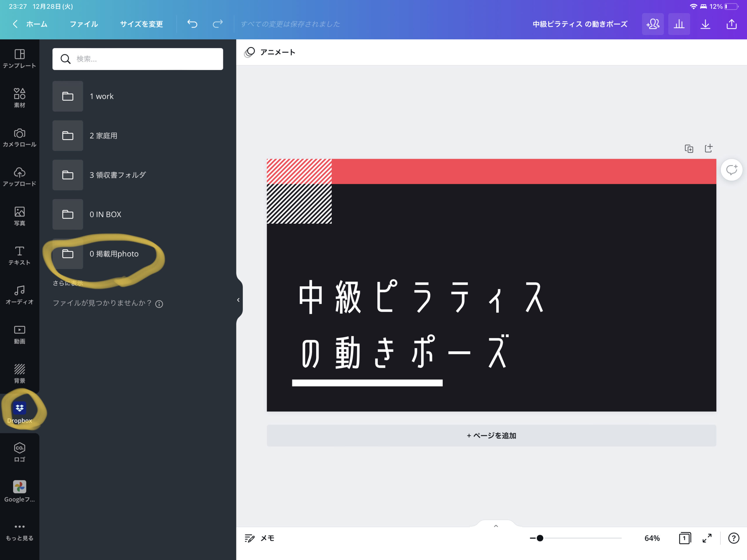The image size is (747, 560).
Task: Expand the pages drawer with up chevron
Action: tap(496, 526)
